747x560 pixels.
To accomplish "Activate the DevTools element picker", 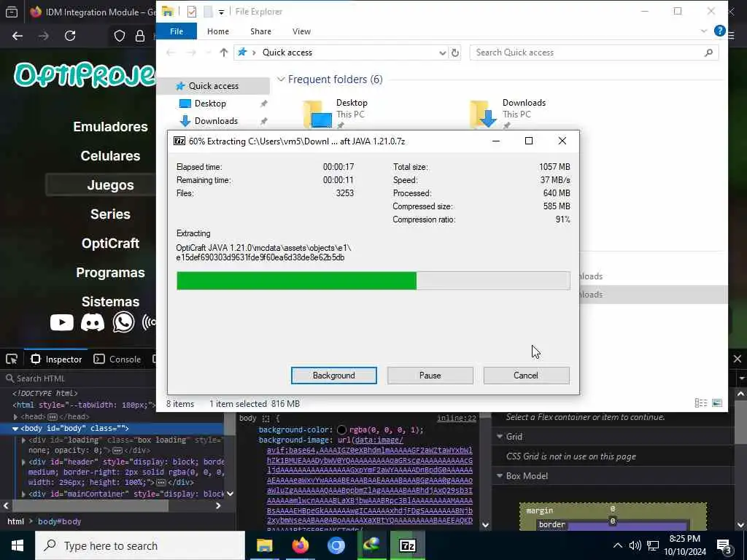I will 12,359.
